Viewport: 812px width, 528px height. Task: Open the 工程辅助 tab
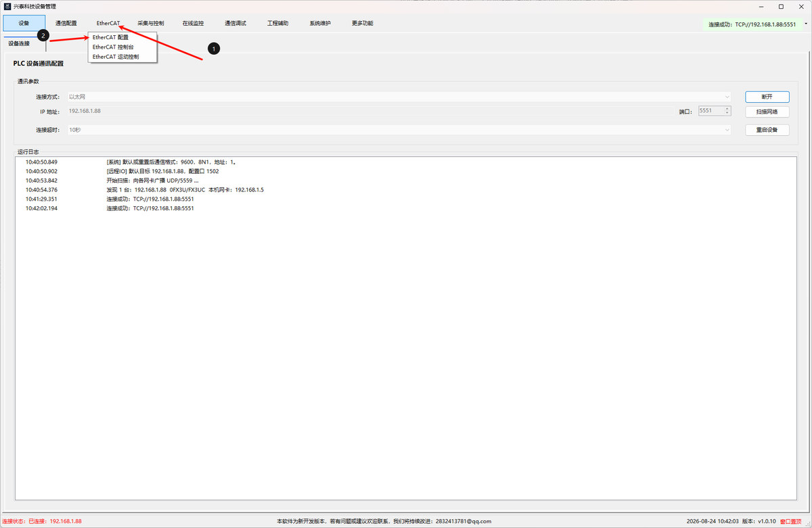pyautogui.click(x=277, y=23)
